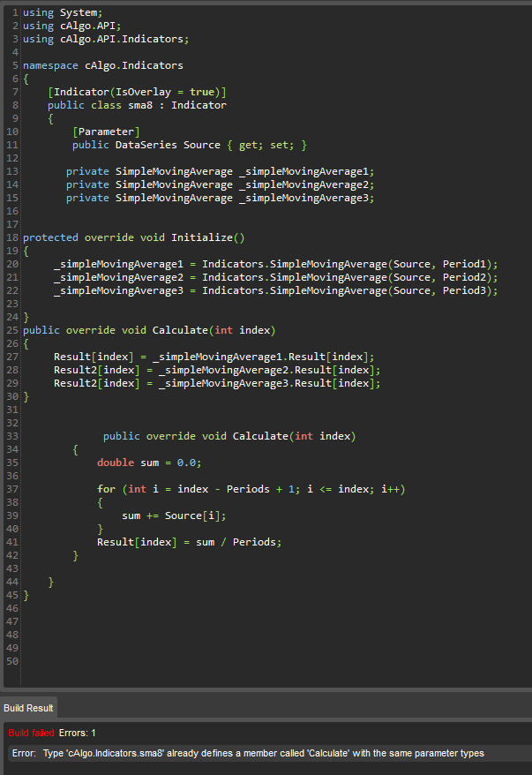The image size is (532, 775).
Task: Click the 'using cAlgo.API;' line
Action: coord(71,26)
